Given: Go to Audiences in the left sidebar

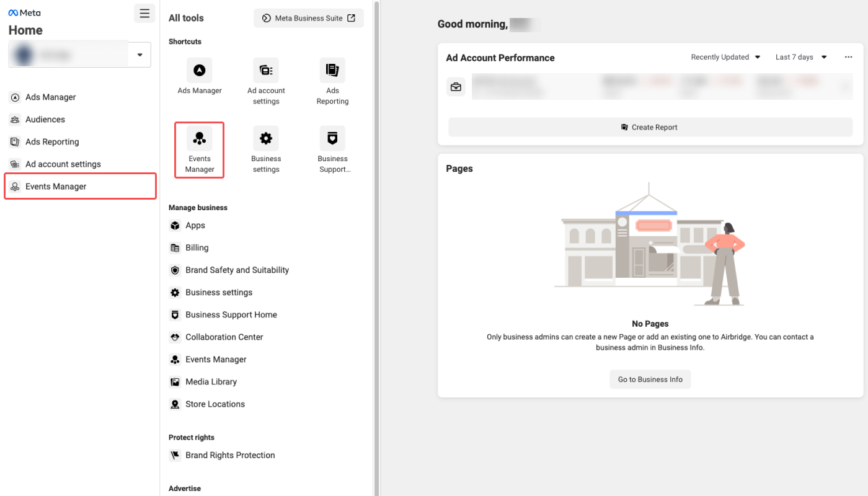Looking at the screenshot, I should click(45, 120).
